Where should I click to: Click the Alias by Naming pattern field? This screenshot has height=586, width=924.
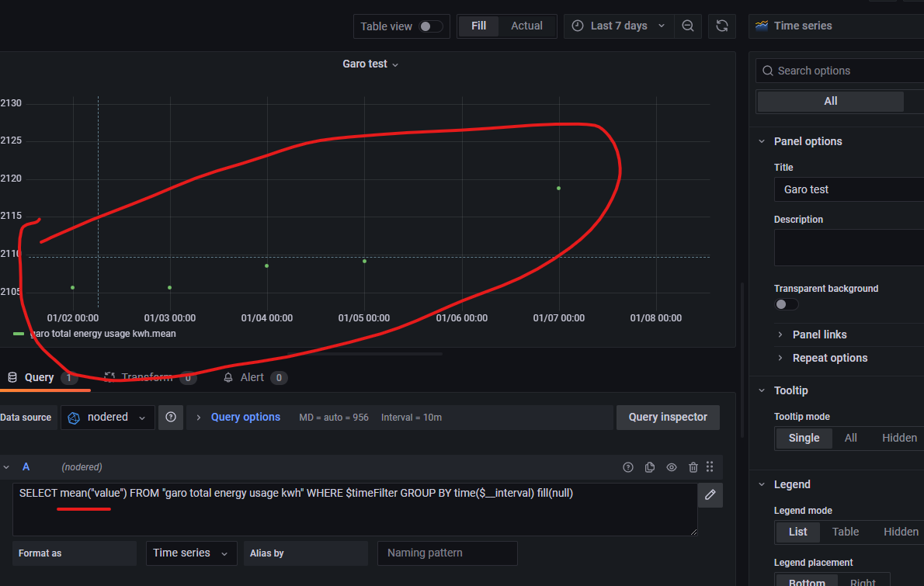[447, 553]
